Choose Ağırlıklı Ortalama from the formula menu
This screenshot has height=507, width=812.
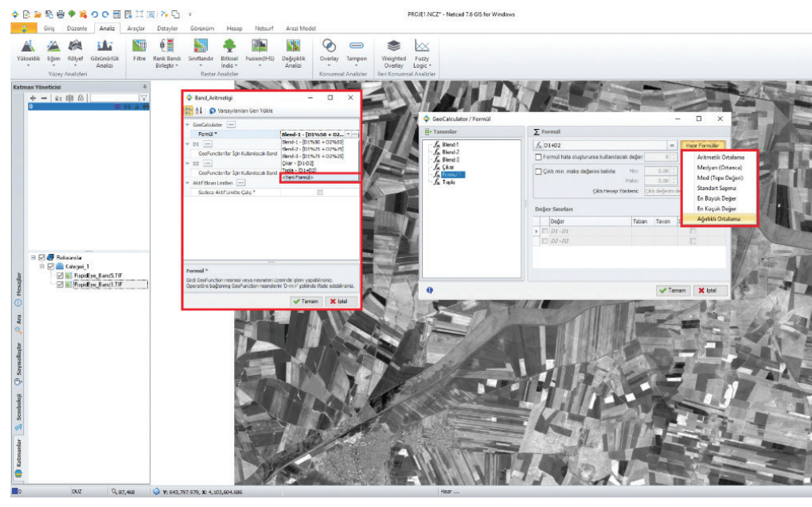(x=720, y=217)
